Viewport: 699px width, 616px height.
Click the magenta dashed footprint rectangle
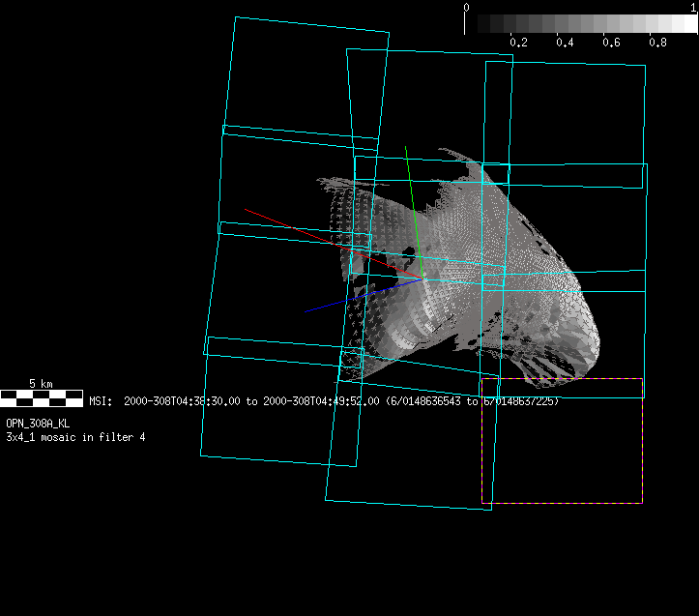562,502
